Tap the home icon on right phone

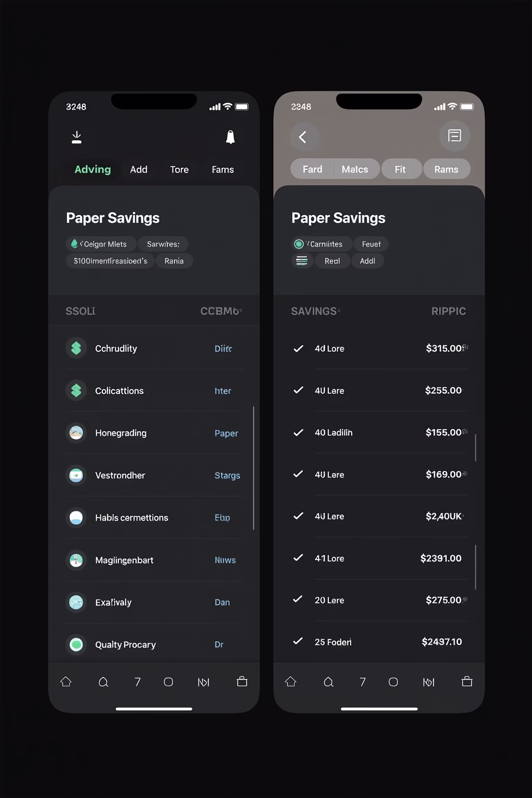click(290, 682)
